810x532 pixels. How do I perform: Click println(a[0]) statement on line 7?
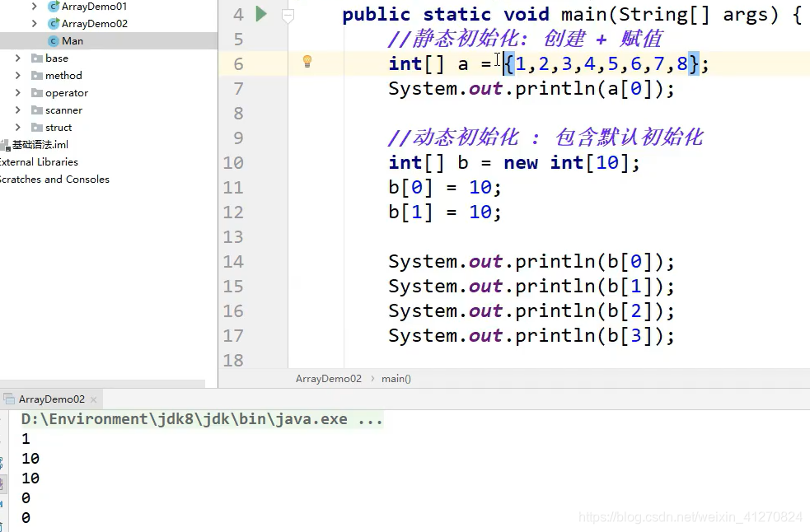pos(531,89)
